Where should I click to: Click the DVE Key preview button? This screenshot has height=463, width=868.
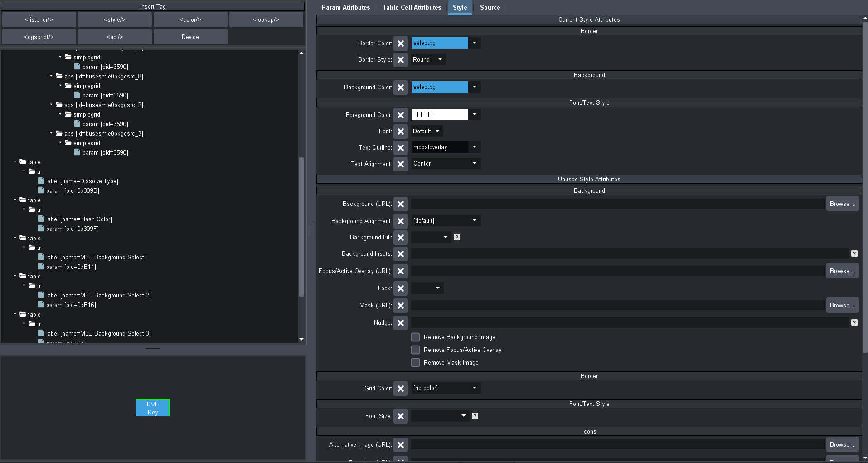tap(153, 408)
